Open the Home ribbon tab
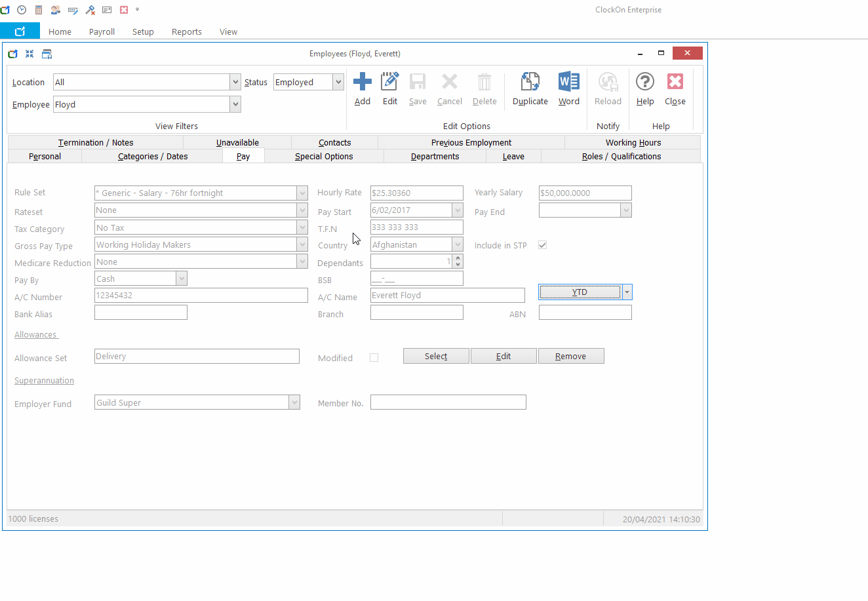The height and width of the screenshot is (601, 868). 60,31
